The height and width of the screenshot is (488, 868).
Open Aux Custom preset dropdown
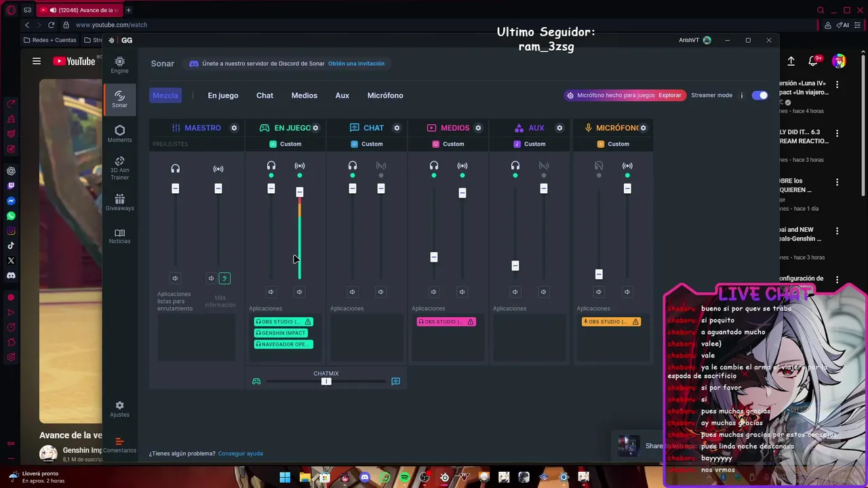click(x=530, y=144)
